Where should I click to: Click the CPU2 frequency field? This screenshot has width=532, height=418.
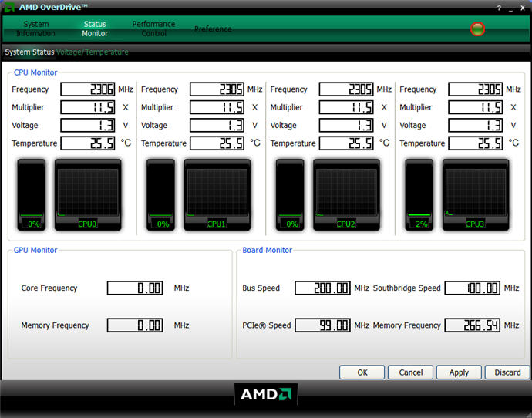click(346, 89)
